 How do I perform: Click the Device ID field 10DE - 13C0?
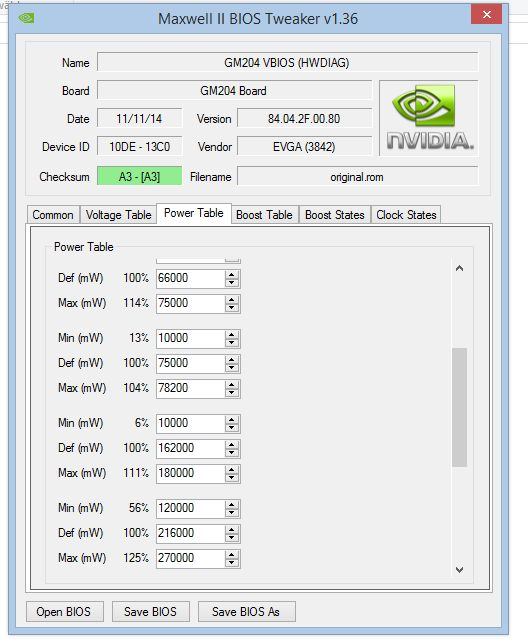click(139, 147)
